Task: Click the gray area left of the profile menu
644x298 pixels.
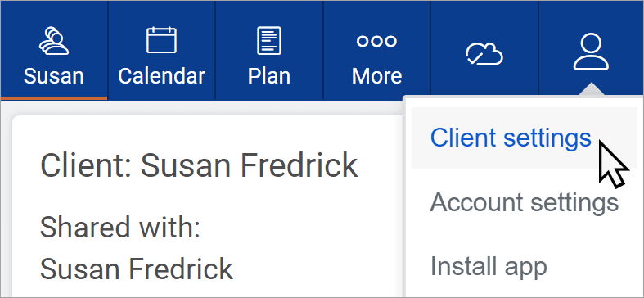Action: click(205, 108)
